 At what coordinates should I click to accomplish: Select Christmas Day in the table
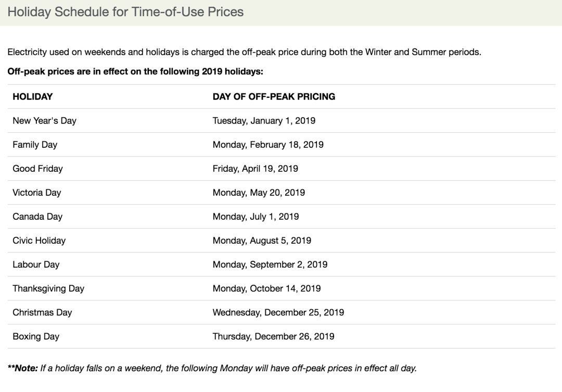point(42,312)
